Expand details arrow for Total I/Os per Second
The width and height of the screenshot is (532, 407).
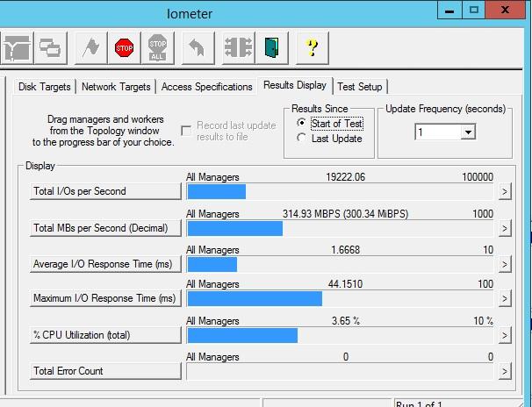[505, 192]
